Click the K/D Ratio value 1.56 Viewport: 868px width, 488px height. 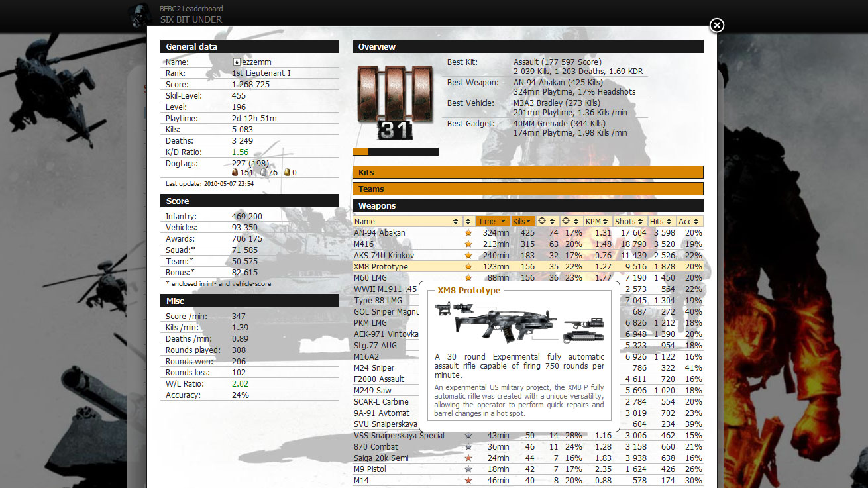pos(240,152)
